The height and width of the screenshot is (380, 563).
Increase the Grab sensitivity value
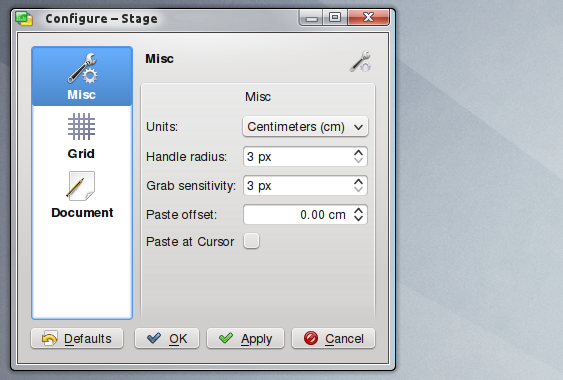[x=358, y=182]
